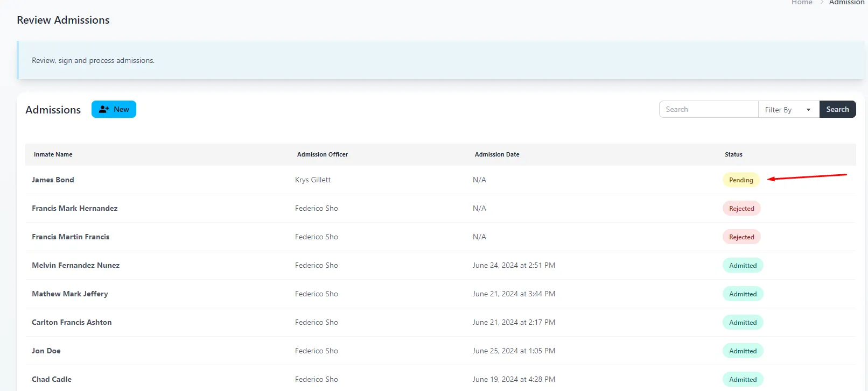Open Melvin Fernandez Nunez admission
The image size is (868, 391).
tap(75, 265)
